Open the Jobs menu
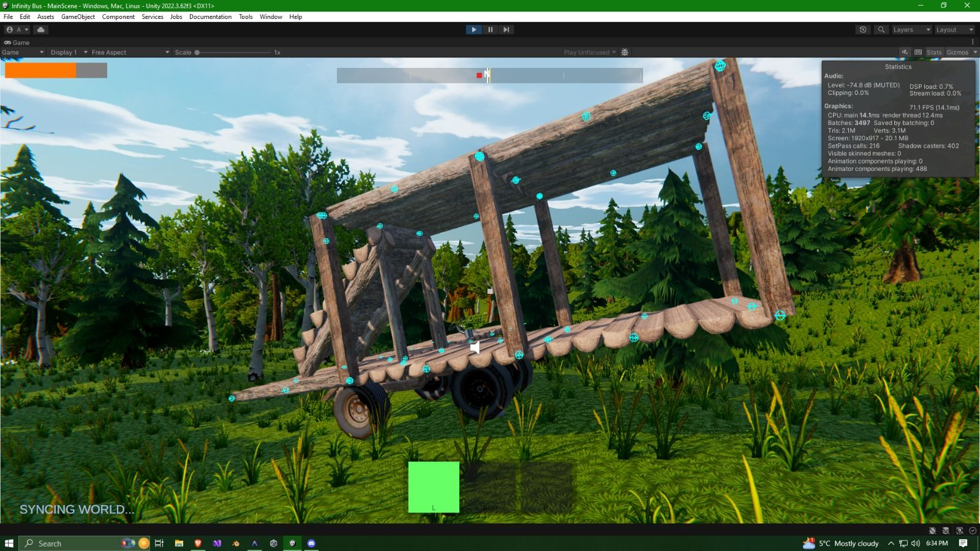Image resolution: width=980 pixels, height=551 pixels. coord(176,17)
